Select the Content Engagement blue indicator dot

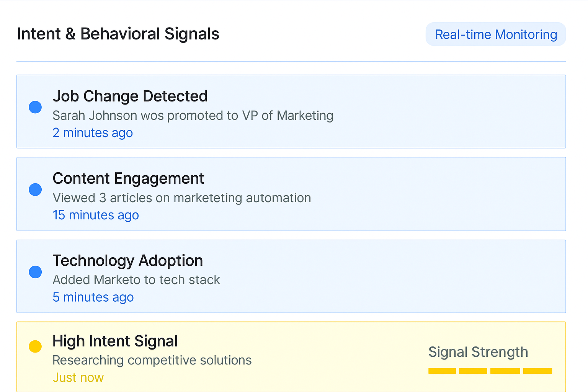(x=35, y=189)
